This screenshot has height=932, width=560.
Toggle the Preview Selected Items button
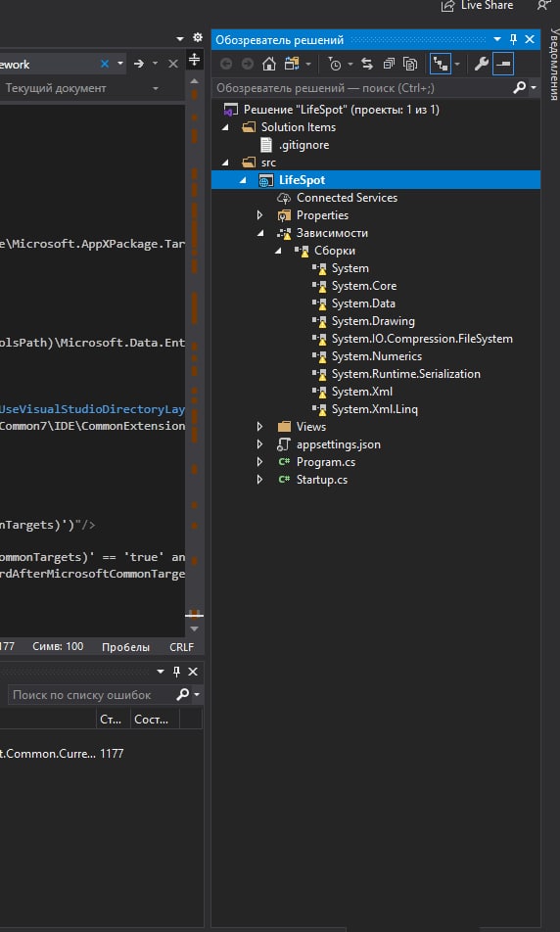(503, 65)
